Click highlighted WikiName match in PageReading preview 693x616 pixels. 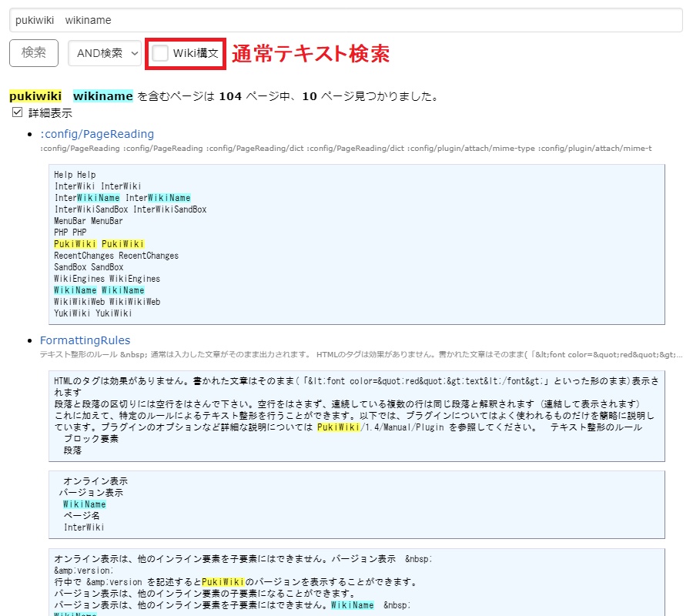click(x=73, y=290)
